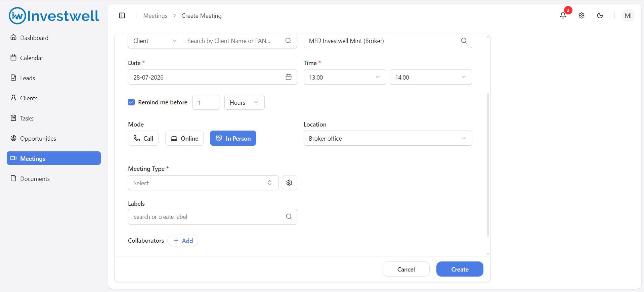Viewport: 644px width, 292px height.
Task: Select Call meeting mode
Action: 143,138
